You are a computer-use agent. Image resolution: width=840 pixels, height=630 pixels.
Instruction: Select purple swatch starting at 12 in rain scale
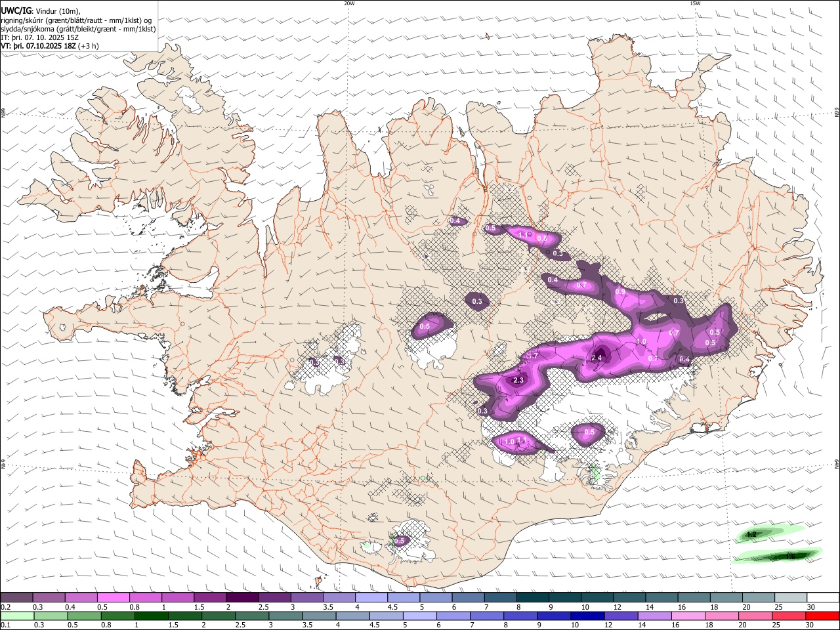621,616
